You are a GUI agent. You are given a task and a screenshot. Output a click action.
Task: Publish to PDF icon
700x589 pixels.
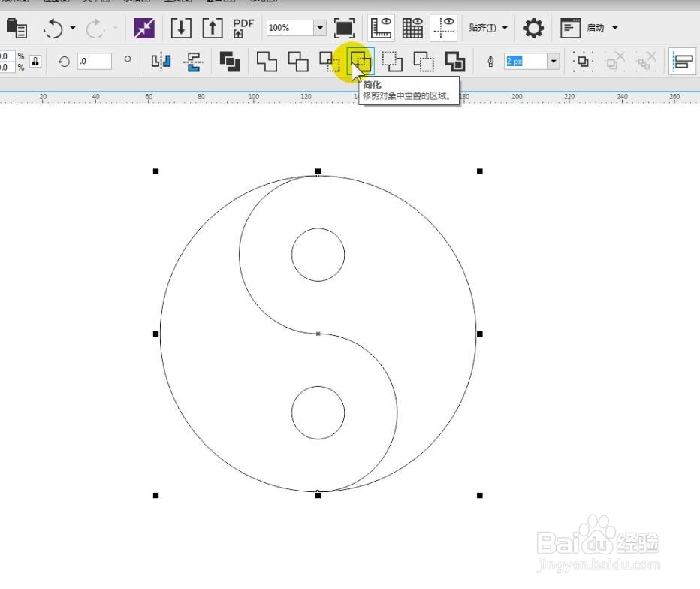pos(243,28)
